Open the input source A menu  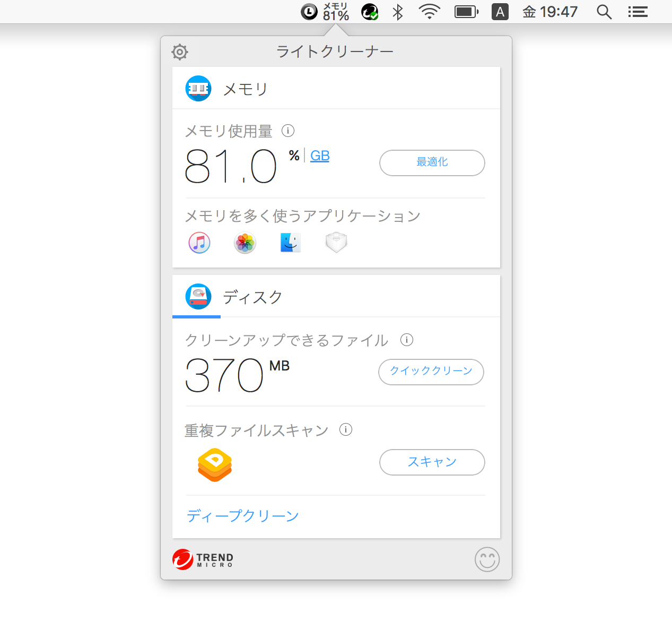[500, 12]
